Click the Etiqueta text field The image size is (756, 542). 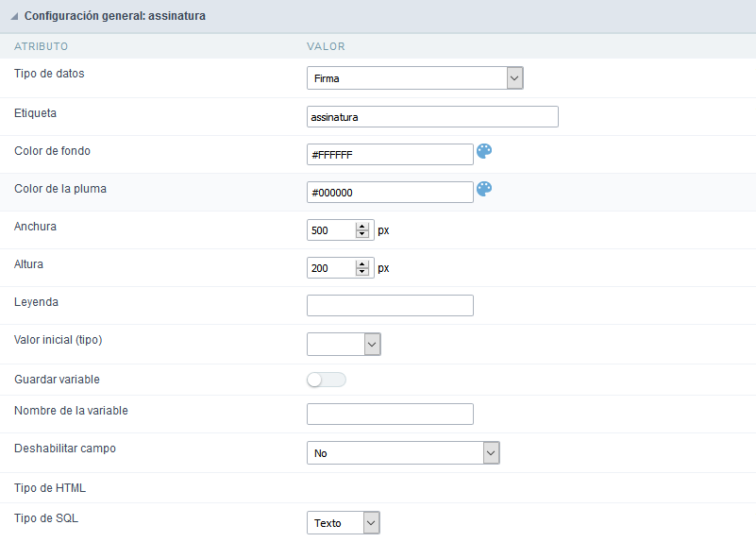point(432,116)
